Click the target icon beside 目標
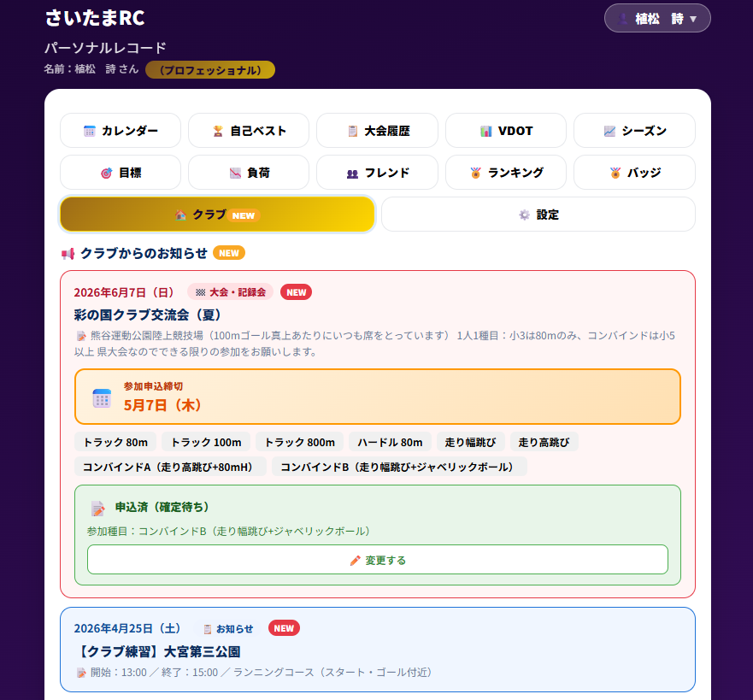The width and height of the screenshot is (753, 700). 107,173
